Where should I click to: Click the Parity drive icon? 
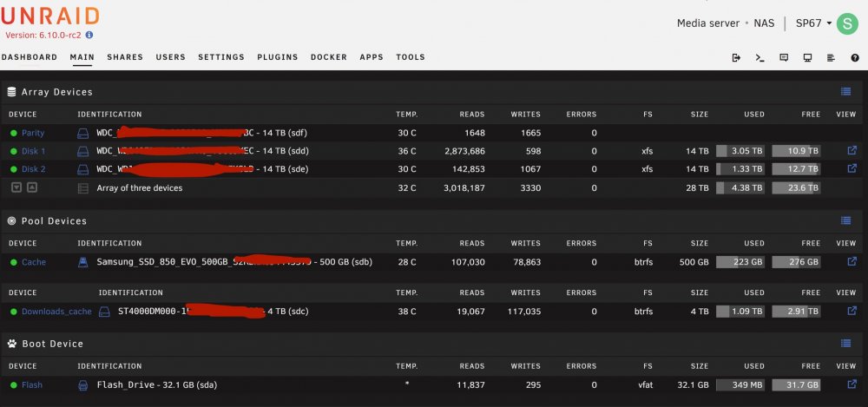coord(82,133)
